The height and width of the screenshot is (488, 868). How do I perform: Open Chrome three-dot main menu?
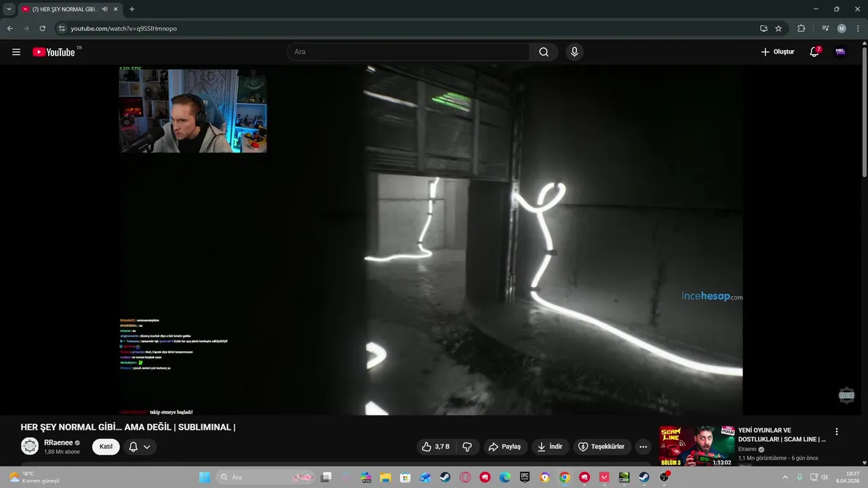point(858,28)
